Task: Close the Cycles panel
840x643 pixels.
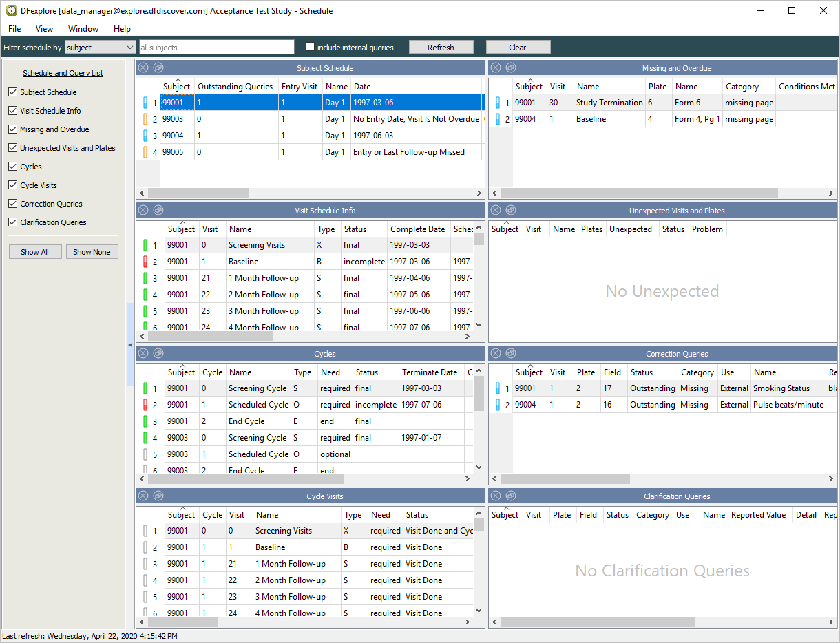Action: pos(143,353)
